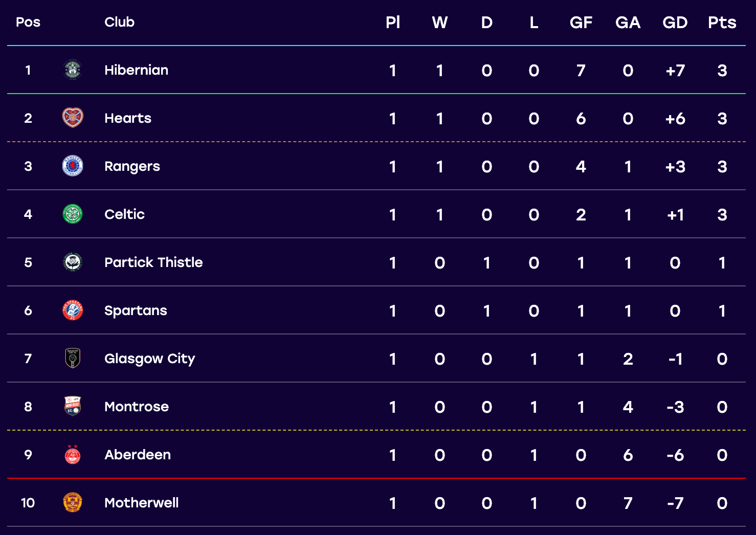This screenshot has height=535, width=756.
Task: Open the Hibernian team link
Action: (x=136, y=70)
